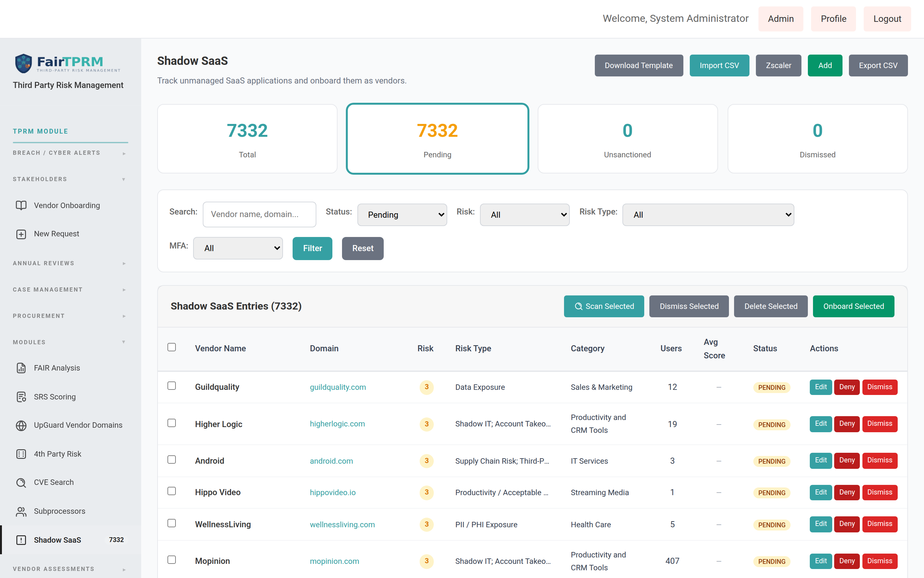Expand the Annual Reviews section
924x578 pixels.
(70, 263)
